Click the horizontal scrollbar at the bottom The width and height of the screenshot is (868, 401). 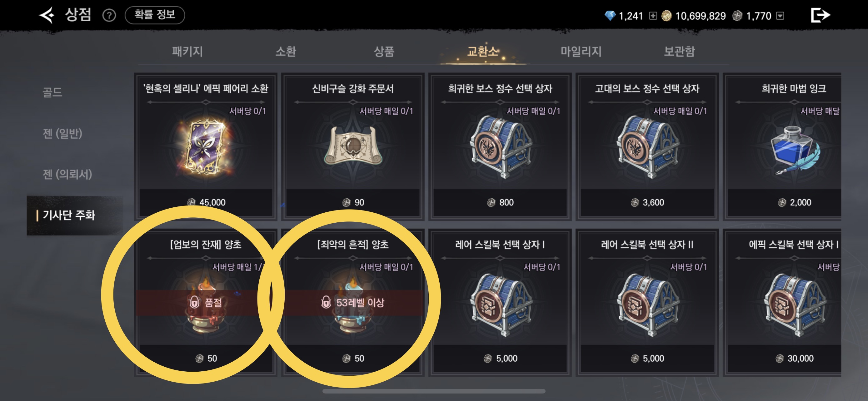point(434,391)
